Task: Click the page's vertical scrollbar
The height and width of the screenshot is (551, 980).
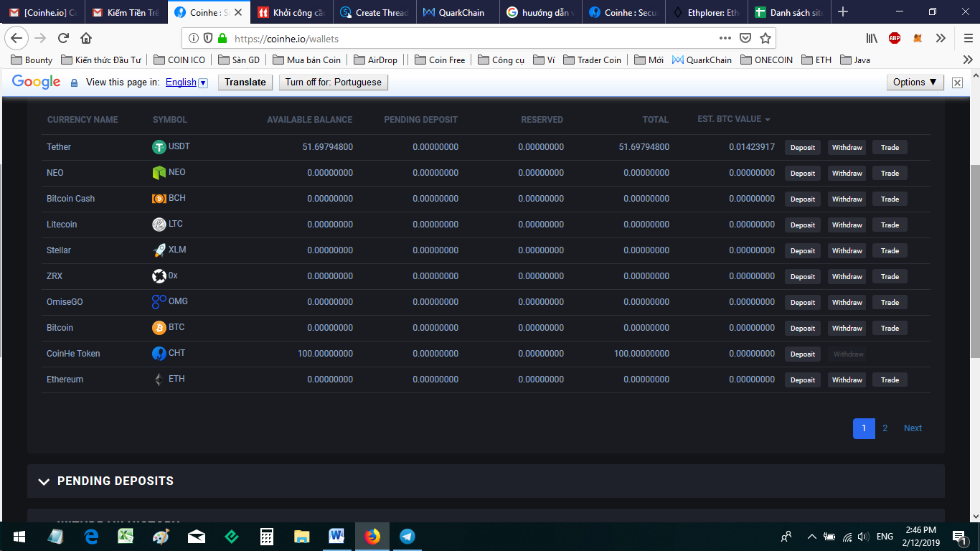Action: pyautogui.click(x=975, y=261)
